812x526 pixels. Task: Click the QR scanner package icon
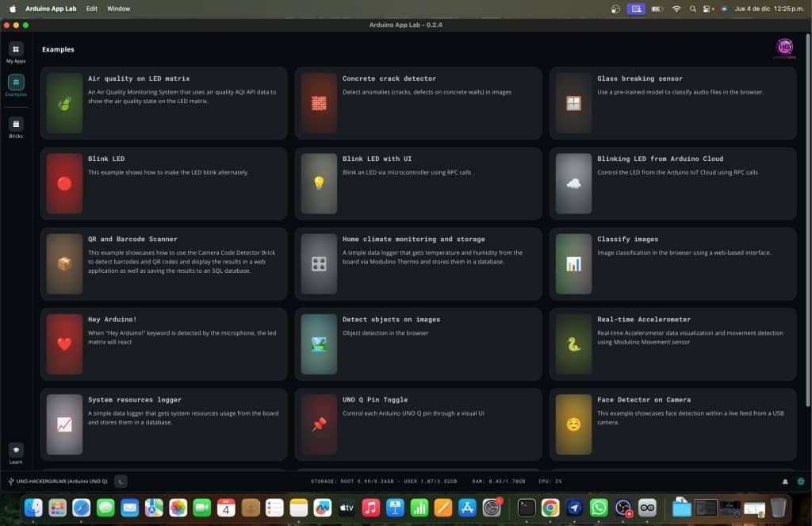click(x=64, y=263)
